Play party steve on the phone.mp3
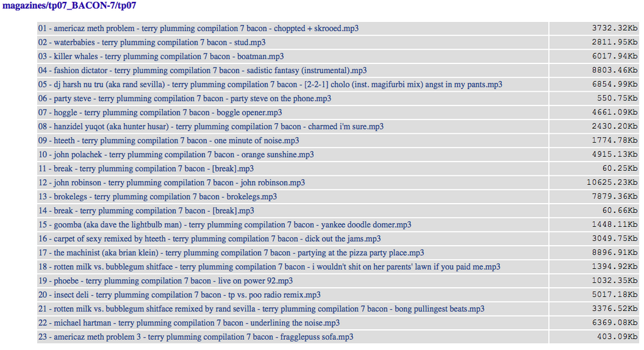Viewport: 644px width, 350px height. tap(185, 99)
